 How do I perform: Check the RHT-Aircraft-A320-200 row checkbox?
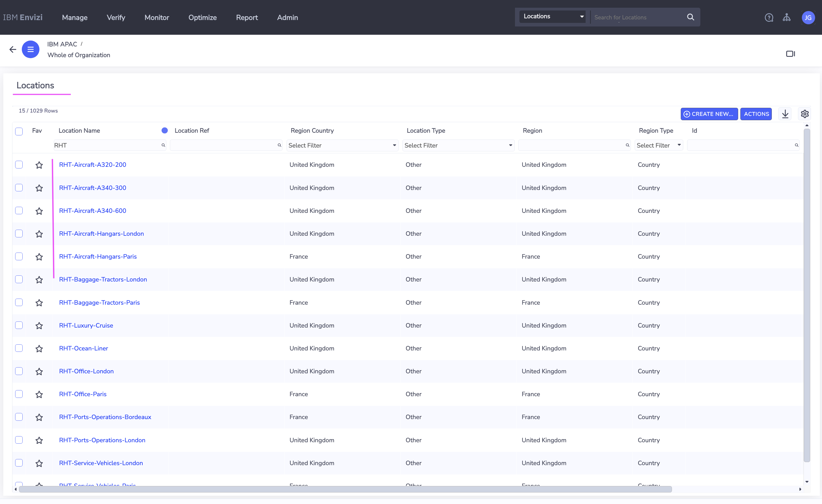(x=19, y=165)
